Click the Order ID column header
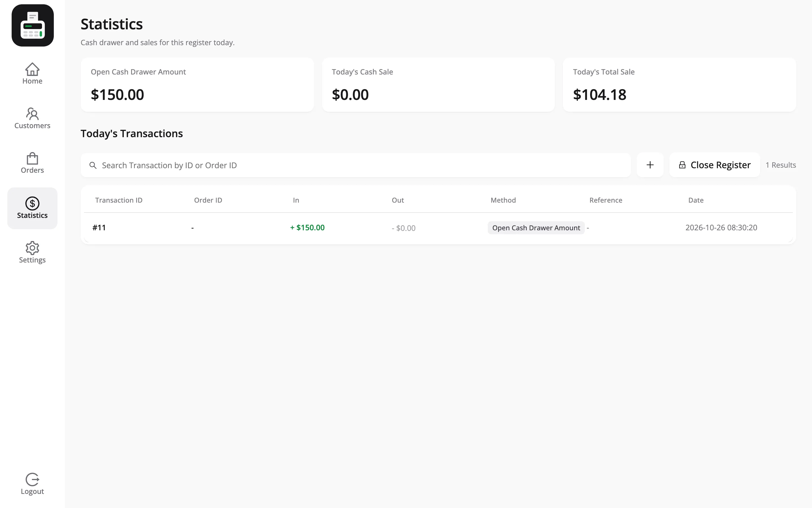This screenshot has height=508, width=812. tap(208, 200)
